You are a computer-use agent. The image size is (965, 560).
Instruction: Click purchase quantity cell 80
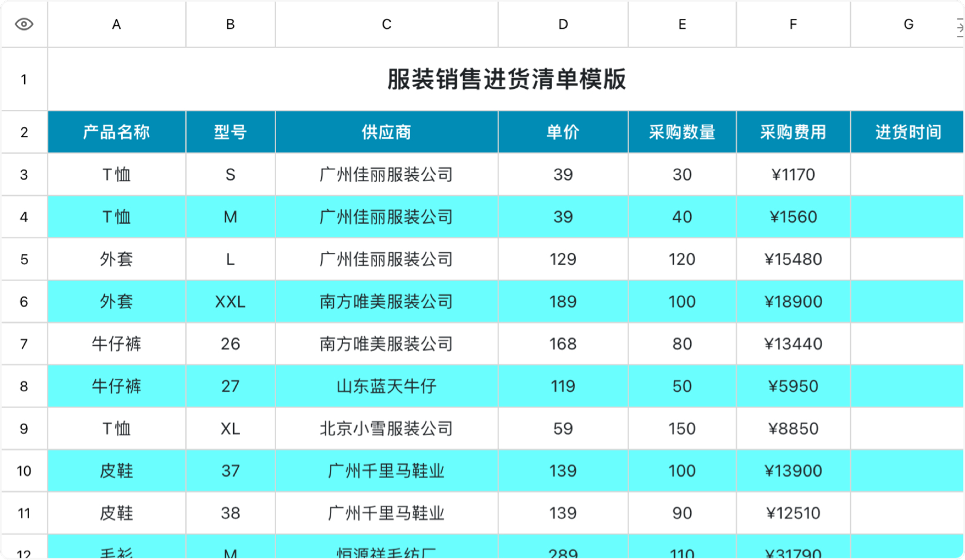click(x=682, y=344)
